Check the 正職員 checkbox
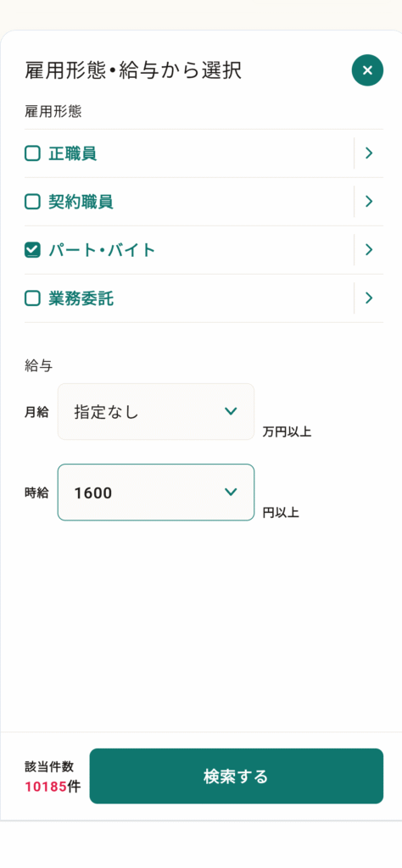The width and height of the screenshot is (402, 868). pos(33,153)
